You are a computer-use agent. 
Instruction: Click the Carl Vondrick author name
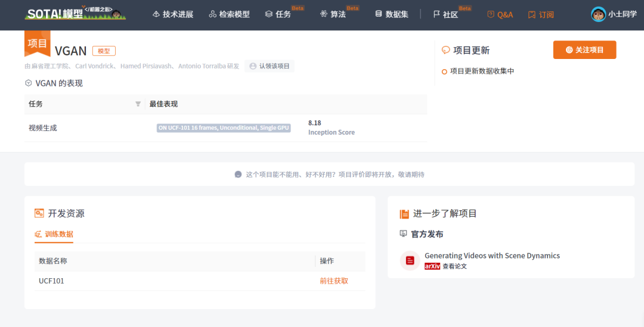94,66
